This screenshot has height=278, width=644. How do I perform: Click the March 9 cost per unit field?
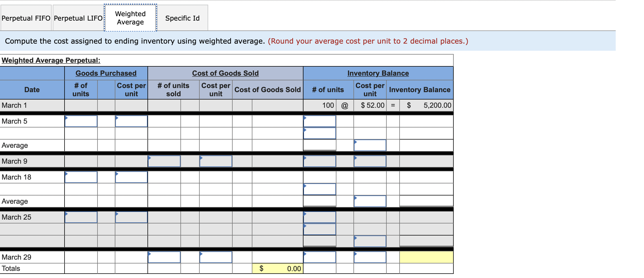click(x=216, y=161)
